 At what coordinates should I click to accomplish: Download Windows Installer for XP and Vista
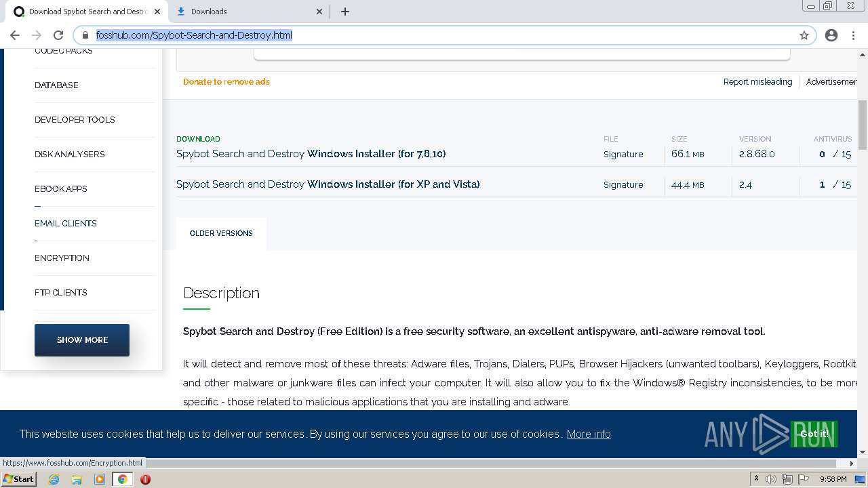coord(328,184)
